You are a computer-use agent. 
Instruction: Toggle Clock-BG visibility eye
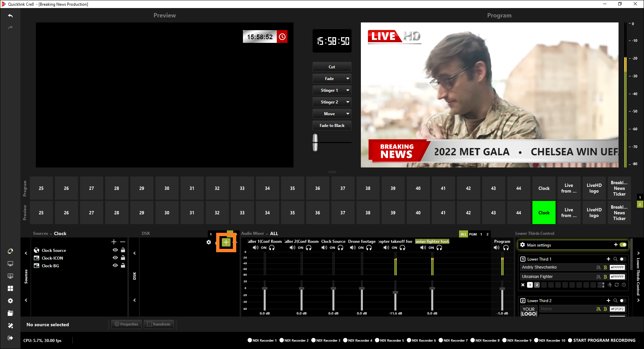115,266
